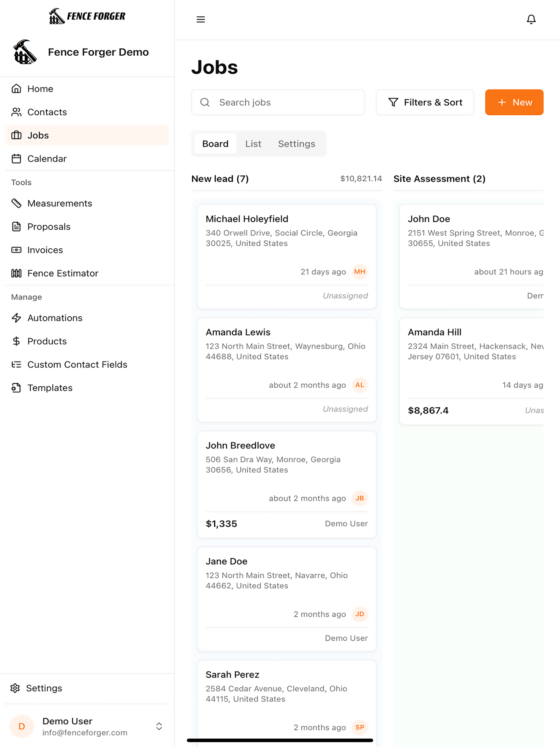The image size is (560, 747).
Task: Open the notifications bell icon
Action: point(531,19)
